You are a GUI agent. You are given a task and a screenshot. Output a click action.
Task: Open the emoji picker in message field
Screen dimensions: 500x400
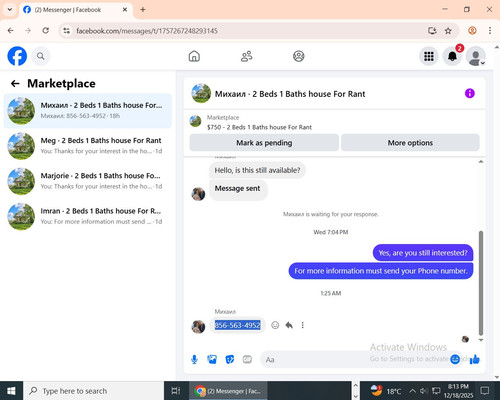455,359
